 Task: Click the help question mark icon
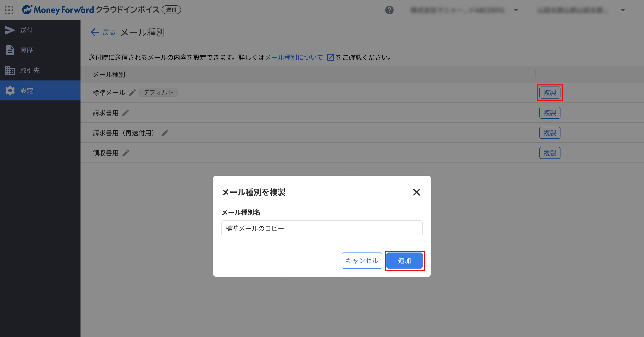389,10
